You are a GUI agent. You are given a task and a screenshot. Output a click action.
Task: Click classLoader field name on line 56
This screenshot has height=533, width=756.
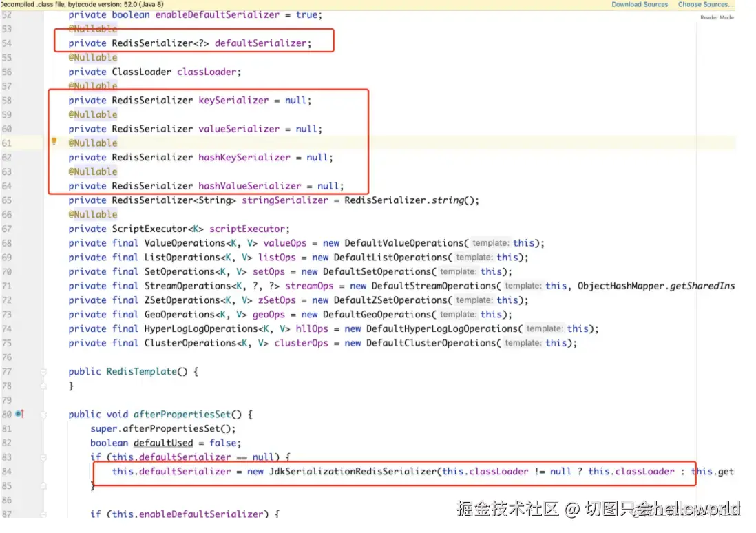pos(207,72)
